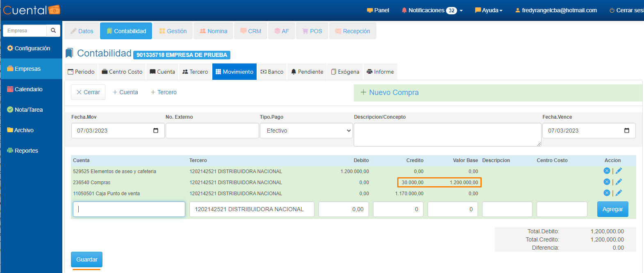Open calendar picker in Fecha.Vence field
The image size is (644, 273).
626,131
